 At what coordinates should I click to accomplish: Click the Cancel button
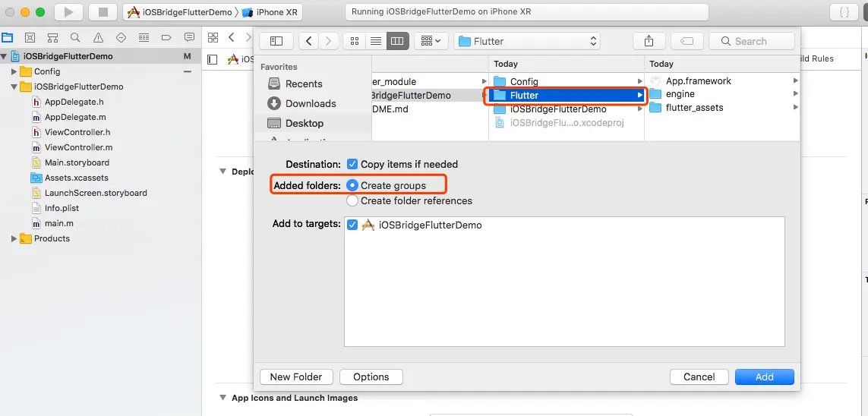(x=699, y=377)
